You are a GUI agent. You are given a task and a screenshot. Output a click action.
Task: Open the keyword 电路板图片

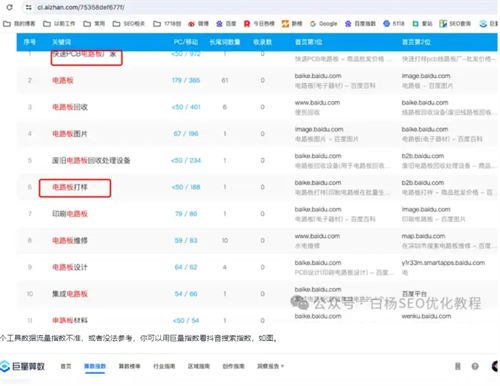[70, 134]
